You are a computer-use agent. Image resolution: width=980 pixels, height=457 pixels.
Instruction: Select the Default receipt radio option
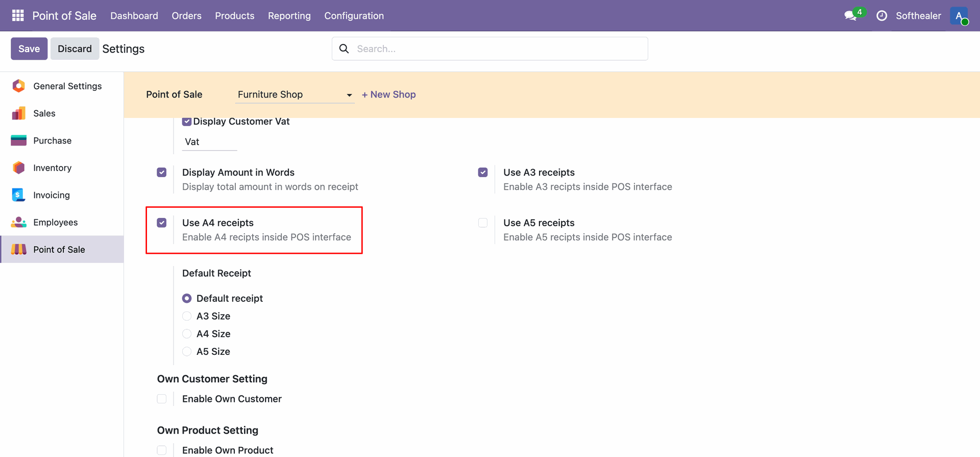pos(187,298)
